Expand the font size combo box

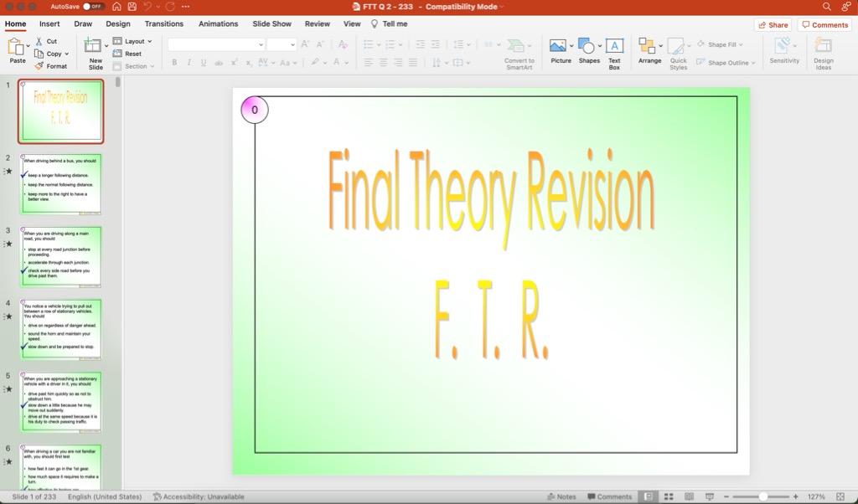point(292,44)
